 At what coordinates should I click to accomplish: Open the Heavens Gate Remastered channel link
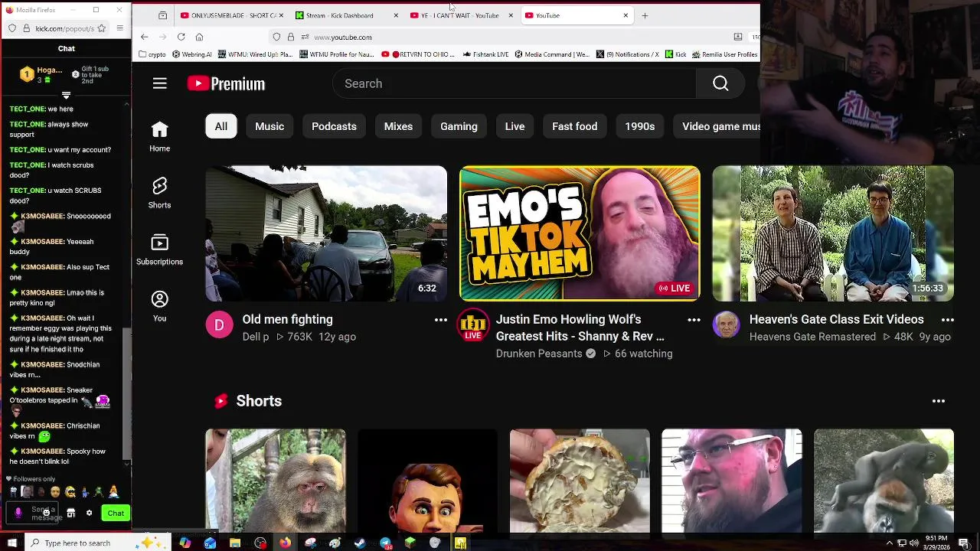[812, 337]
